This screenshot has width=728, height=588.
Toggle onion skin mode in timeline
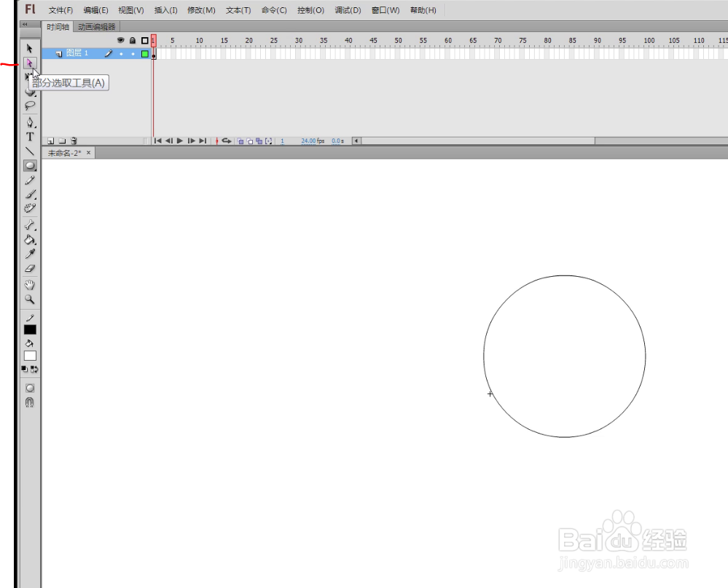241,141
